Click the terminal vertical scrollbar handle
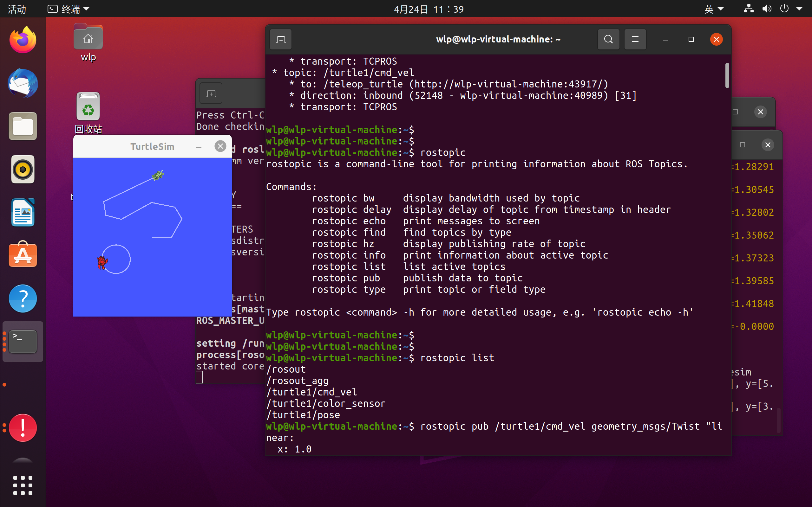 coord(727,75)
